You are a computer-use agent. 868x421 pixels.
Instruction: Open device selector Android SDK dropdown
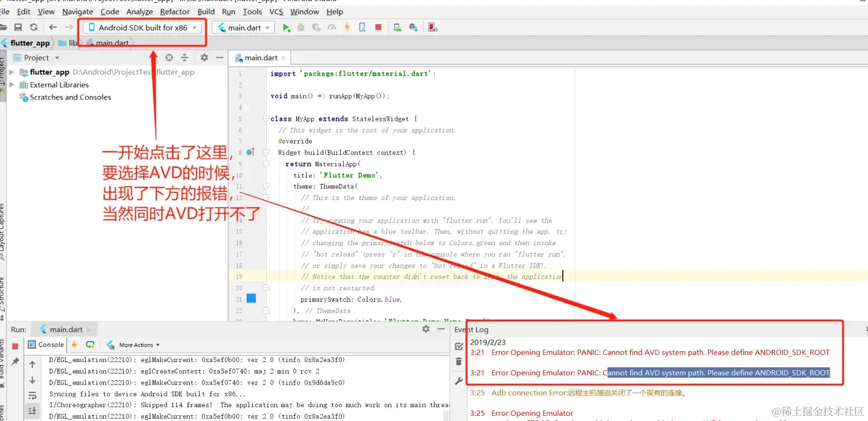point(143,27)
